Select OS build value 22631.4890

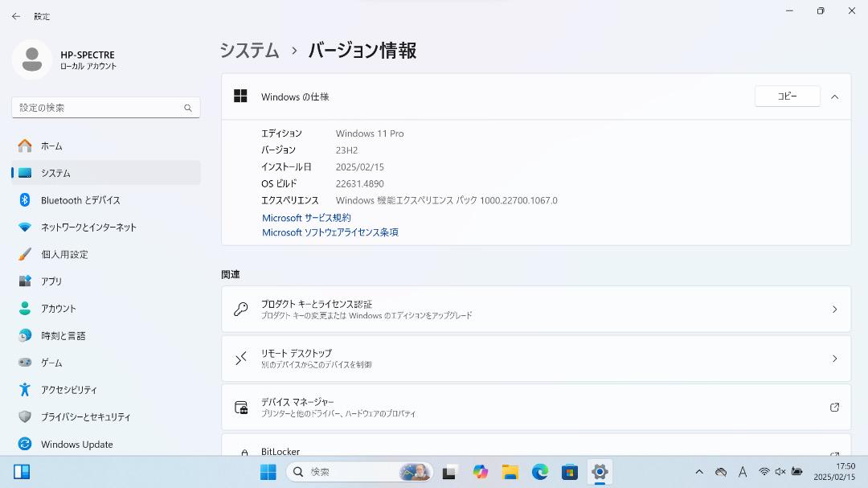tap(360, 183)
